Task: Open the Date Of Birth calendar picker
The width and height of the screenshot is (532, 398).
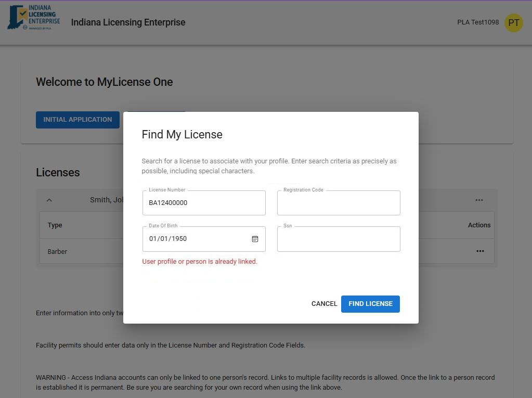Action: 255,239
